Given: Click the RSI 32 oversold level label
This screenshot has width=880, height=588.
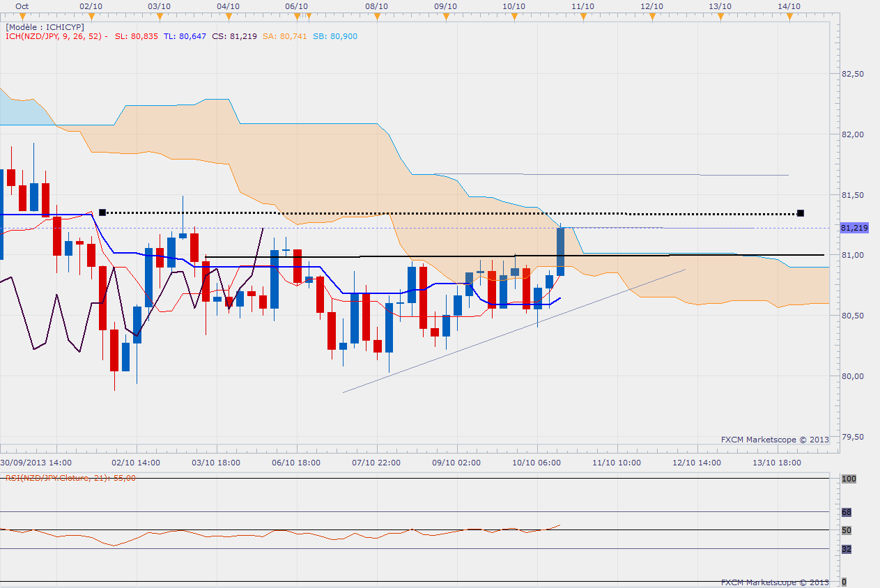Looking at the screenshot, I should click(846, 549).
